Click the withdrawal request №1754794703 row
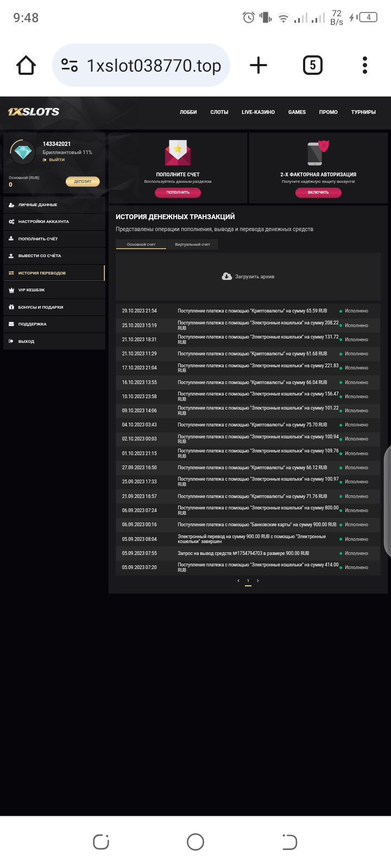 248,553
